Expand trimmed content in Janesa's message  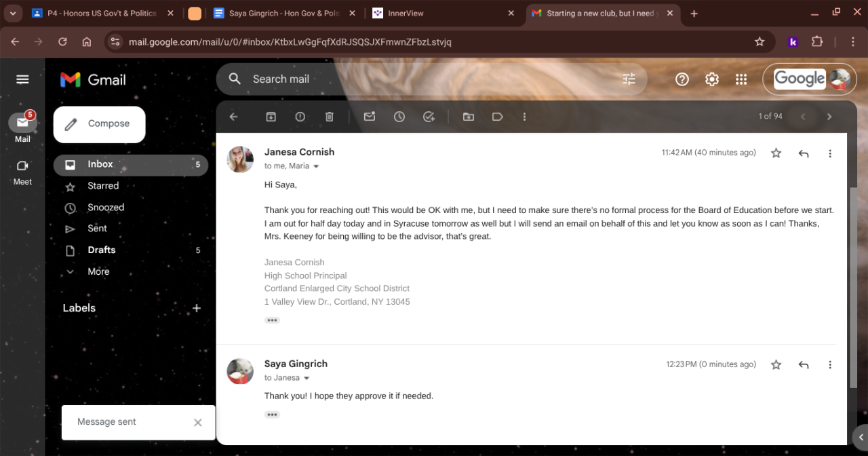pos(272,320)
